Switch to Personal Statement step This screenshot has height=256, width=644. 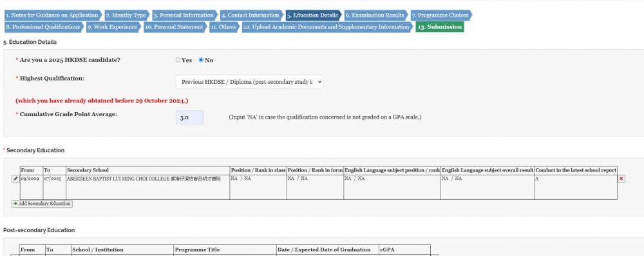click(175, 27)
